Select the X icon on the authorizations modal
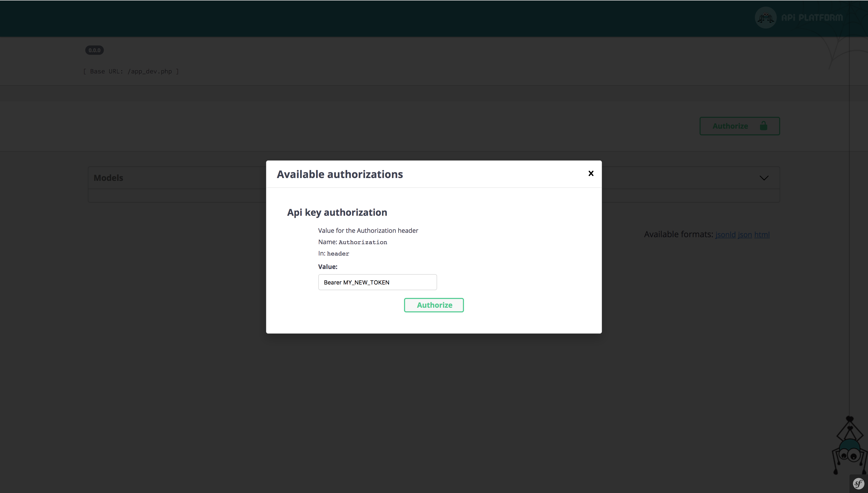The width and height of the screenshot is (868, 493). pos(591,173)
